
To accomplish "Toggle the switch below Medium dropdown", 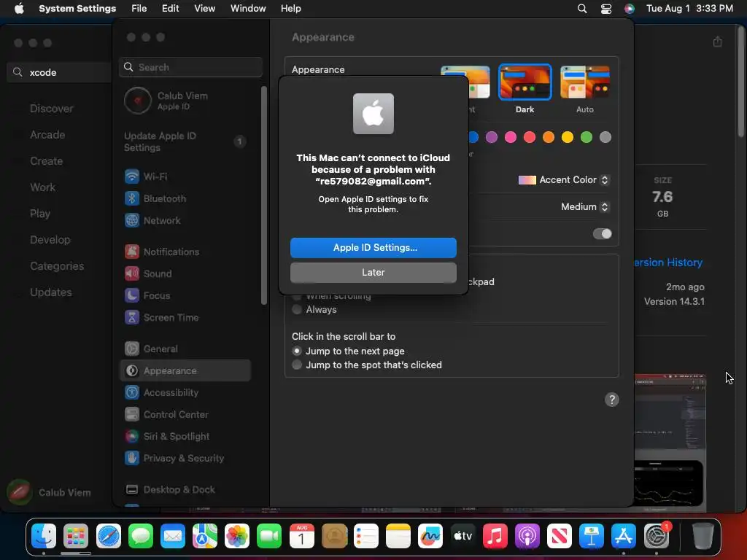I will pos(602,234).
